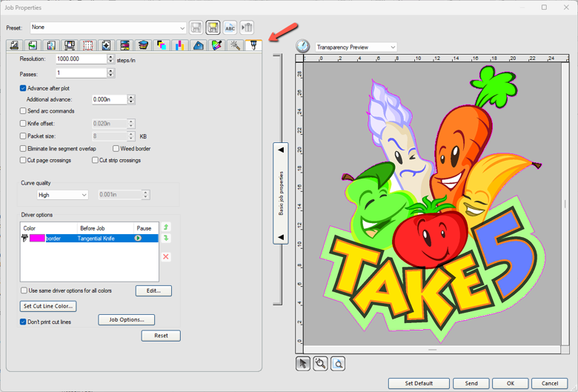Open the Transparency Preview dropdown
Viewport: 578px width, 392px height.
[x=392, y=47]
